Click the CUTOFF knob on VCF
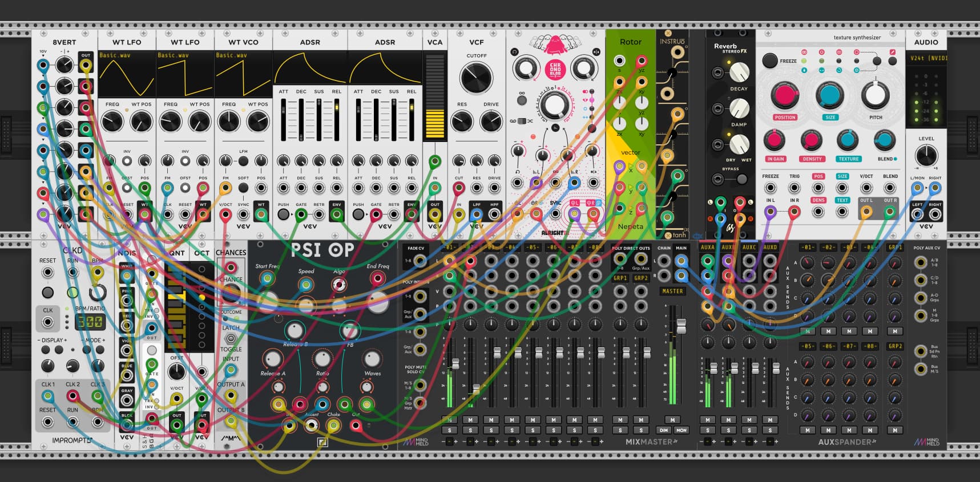Screen dimensions: 980x482 tap(476, 79)
